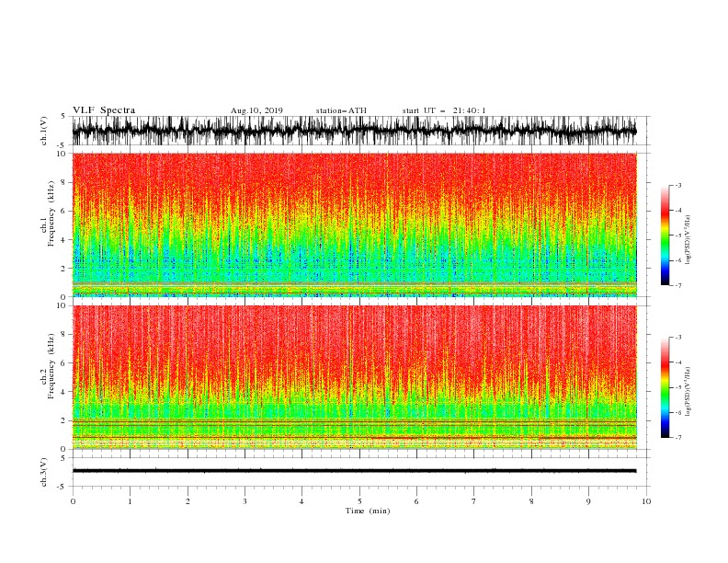Click time axis tick label "3"
This screenshot has height=563, width=728.
click(x=245, y=501)
